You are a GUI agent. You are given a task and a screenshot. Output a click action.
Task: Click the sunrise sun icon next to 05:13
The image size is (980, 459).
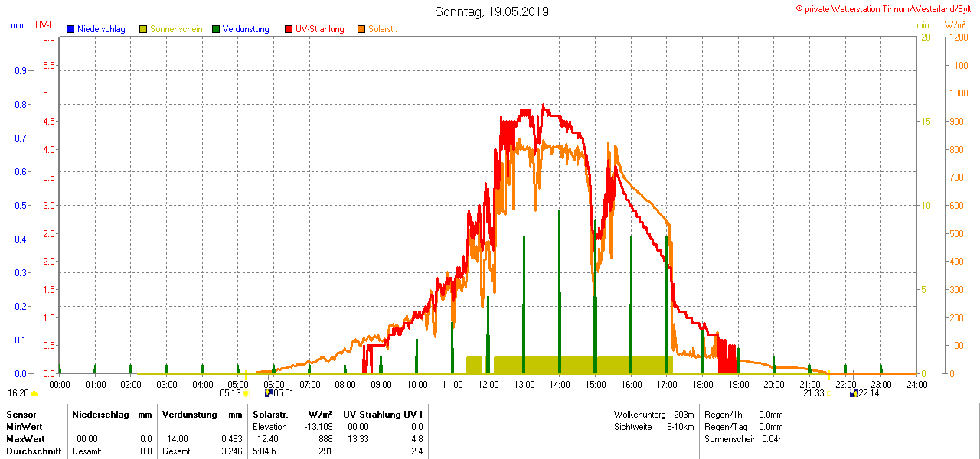coord(246,393)
